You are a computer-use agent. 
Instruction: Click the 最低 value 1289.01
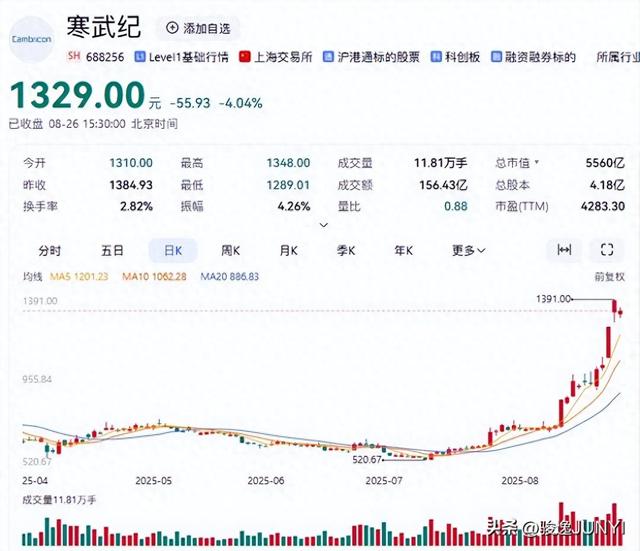tap(288, 185)
